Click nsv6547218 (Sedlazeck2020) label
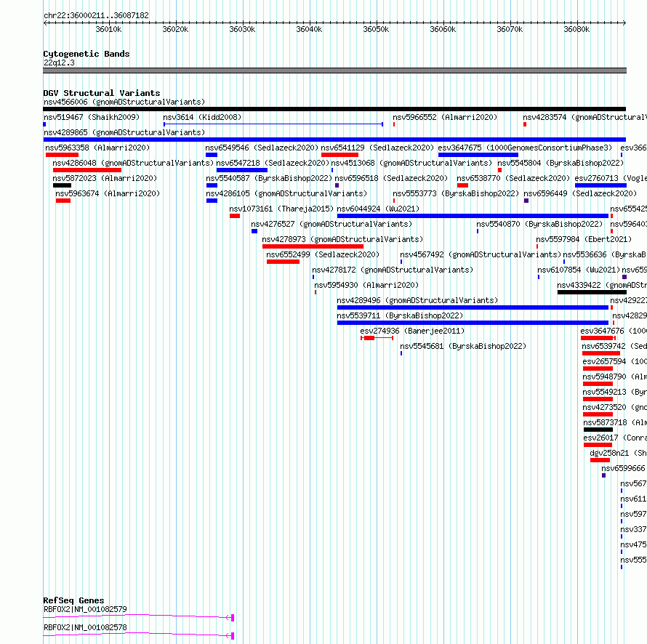The width and height of the screenshot is (647, 644). point(273,163)
